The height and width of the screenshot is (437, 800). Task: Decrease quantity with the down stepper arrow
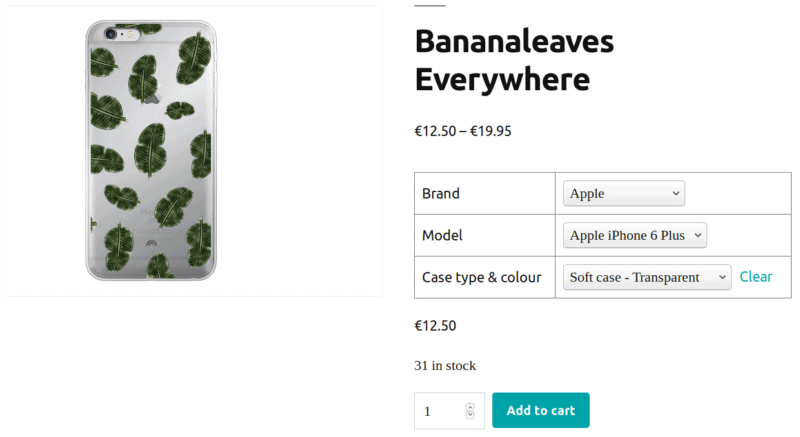coord(470,415)
